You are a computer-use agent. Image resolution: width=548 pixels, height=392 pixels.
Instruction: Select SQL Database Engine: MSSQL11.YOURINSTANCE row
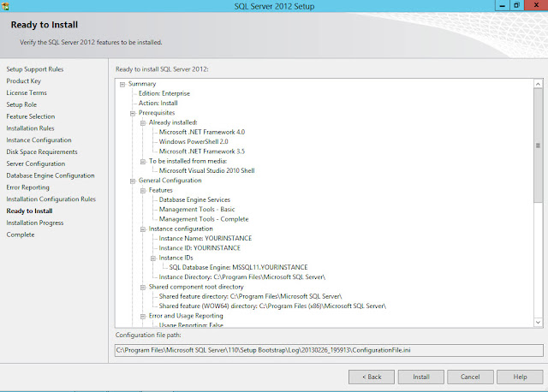coord(238,267)
